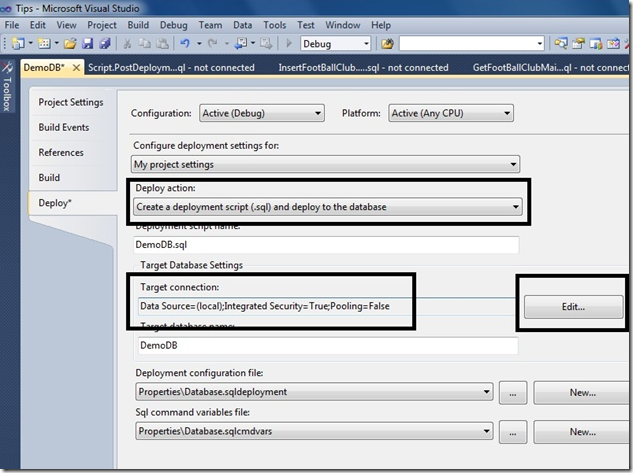Open the Debug menu
633x473 pixels.
(x=174, y=25)
